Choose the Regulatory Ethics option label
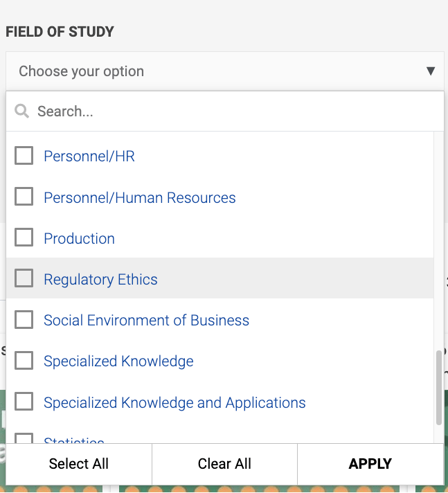This screenshot has width=448, height=493. pos(100,280)
